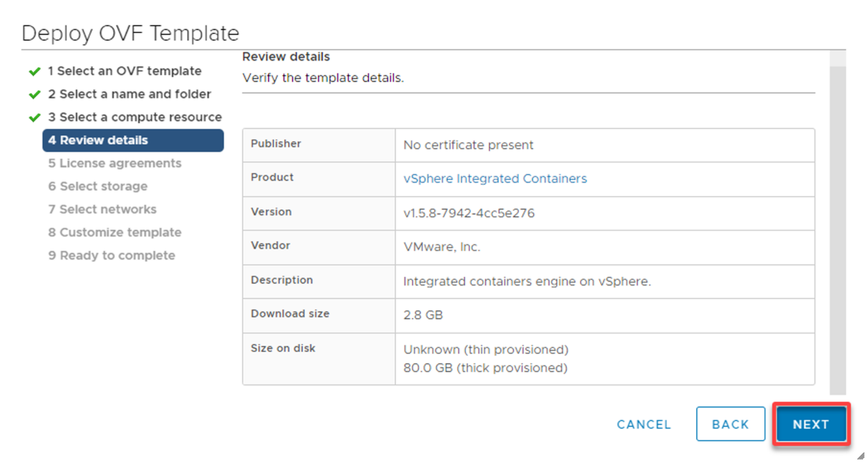Navigate to step 7 Select networks

102,209
